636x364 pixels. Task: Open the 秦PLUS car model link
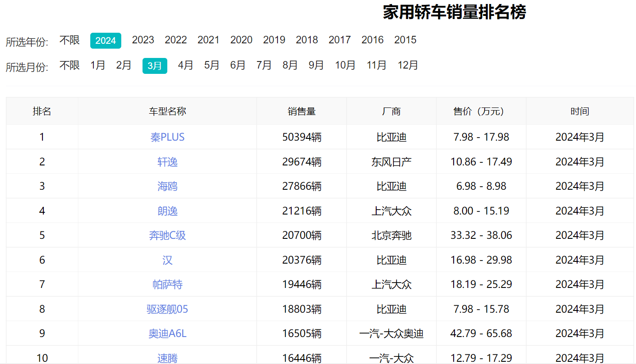pos(167,137)
